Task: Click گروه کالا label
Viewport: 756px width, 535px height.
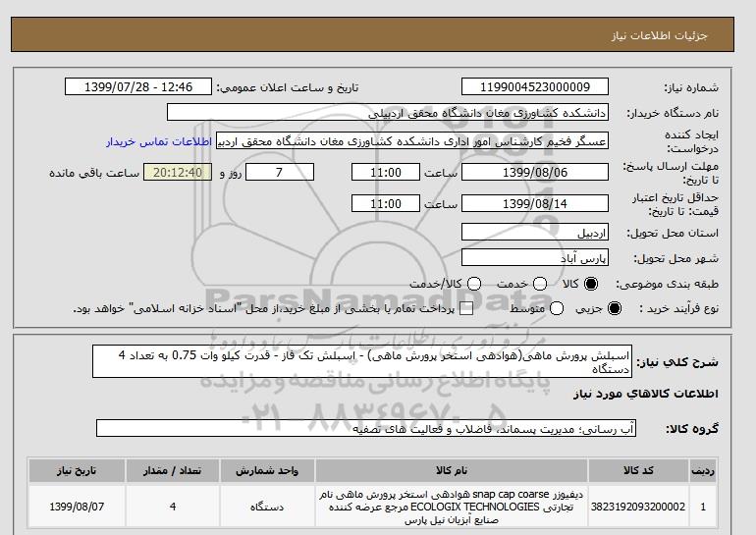Action: tap(692, 428)
